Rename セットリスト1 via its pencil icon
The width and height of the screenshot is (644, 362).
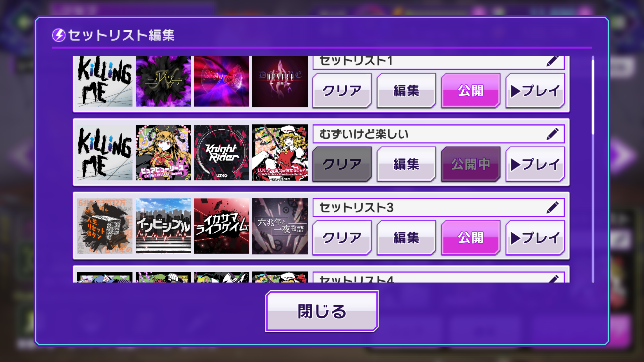click(x=552, y=61)
